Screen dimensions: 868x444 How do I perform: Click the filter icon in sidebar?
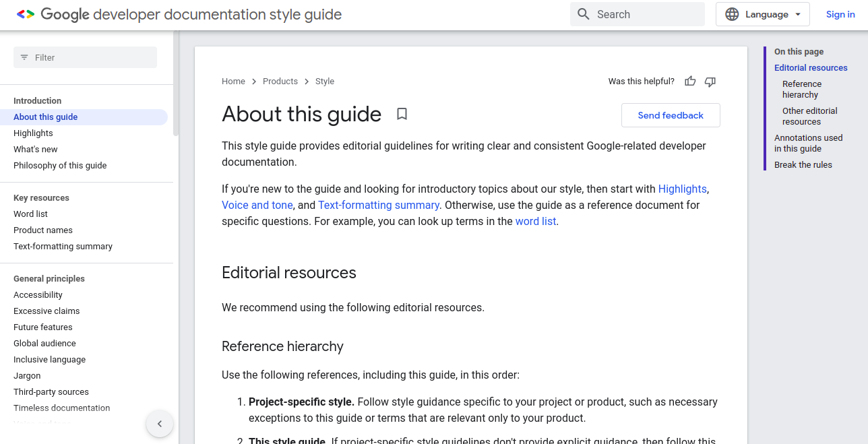[x=24, y=57]
